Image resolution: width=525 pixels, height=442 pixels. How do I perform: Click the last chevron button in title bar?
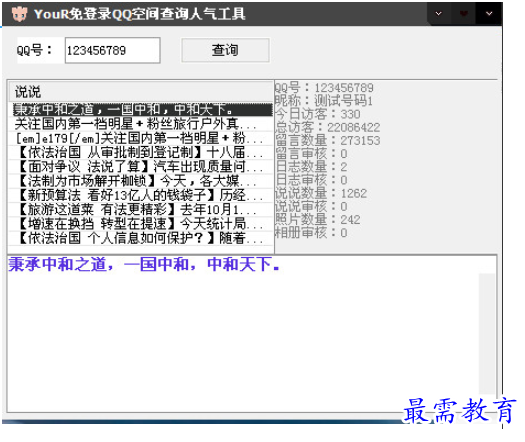tap(489, 14)
